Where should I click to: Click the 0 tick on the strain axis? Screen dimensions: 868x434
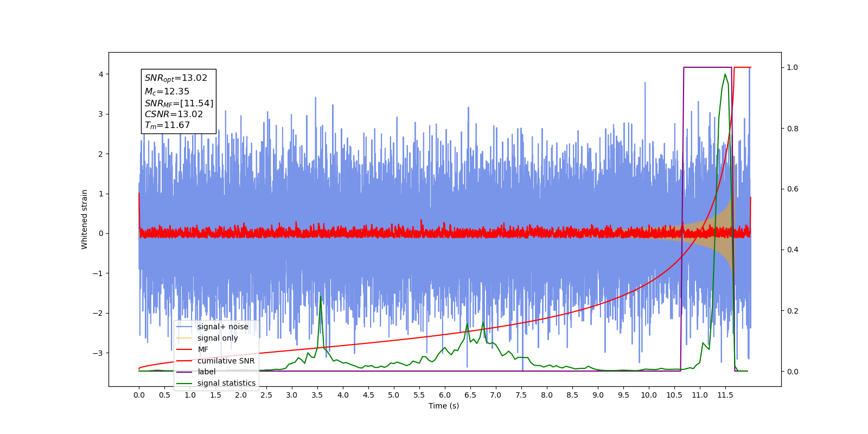[101, 234]
